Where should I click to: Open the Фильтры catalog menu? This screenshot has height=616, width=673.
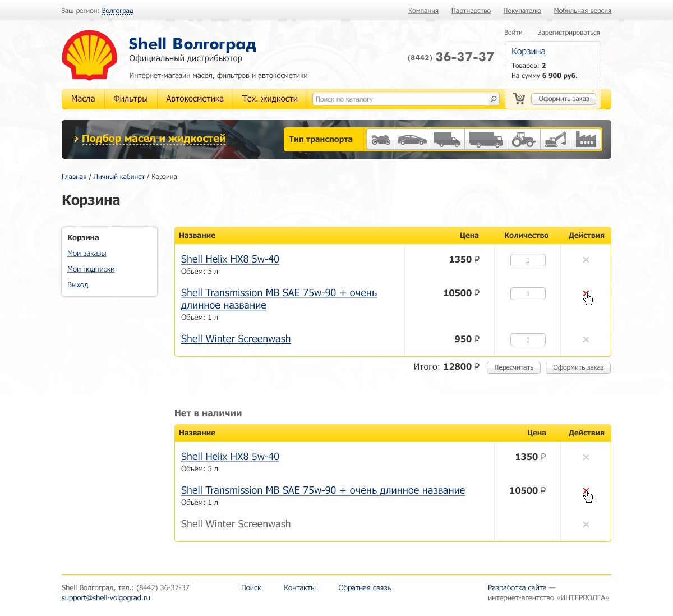[x=131, y=99]
